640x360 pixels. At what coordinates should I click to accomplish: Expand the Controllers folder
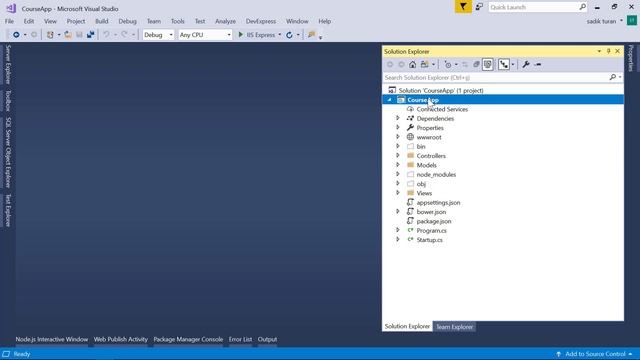(x=398, y=156)
